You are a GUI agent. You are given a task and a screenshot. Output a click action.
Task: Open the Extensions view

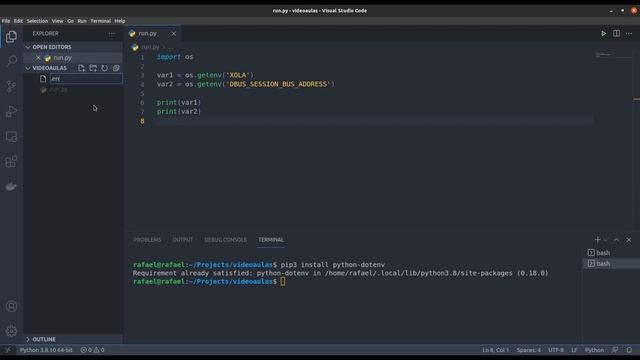pos(11,161)
